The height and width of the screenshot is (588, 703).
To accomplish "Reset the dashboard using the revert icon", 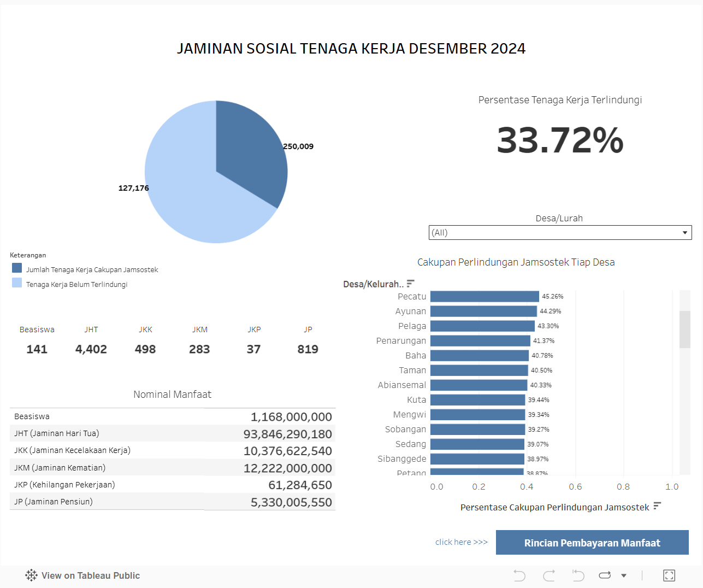I will point(577,575).
